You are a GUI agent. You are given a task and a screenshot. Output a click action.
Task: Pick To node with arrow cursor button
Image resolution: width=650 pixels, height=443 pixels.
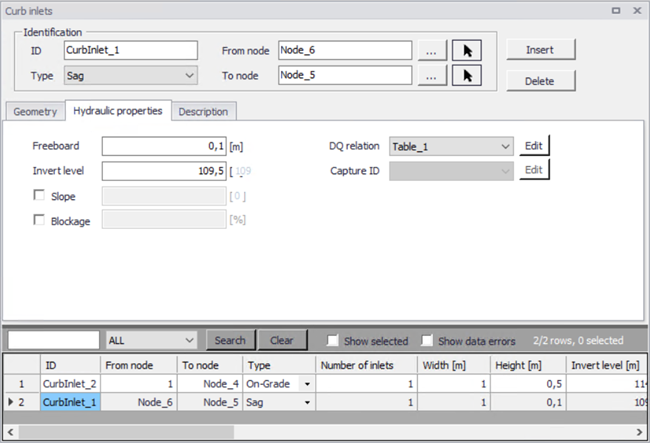[x=466, y=75]
